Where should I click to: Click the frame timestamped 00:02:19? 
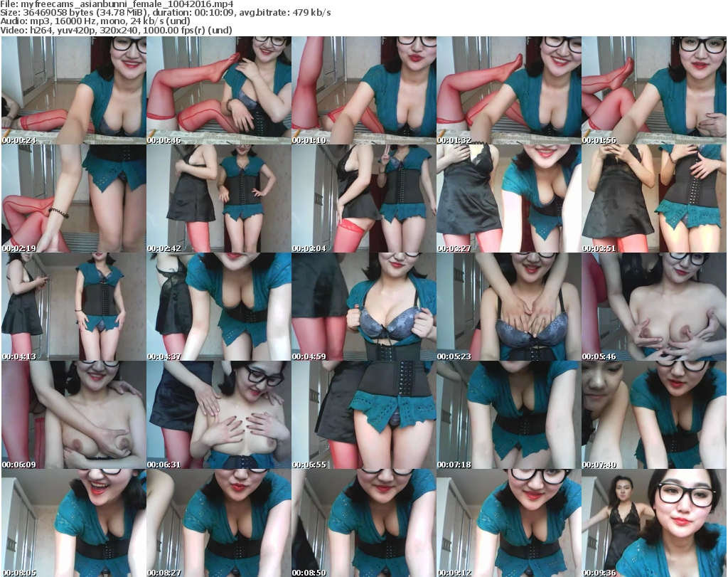(x=73, y=198)
